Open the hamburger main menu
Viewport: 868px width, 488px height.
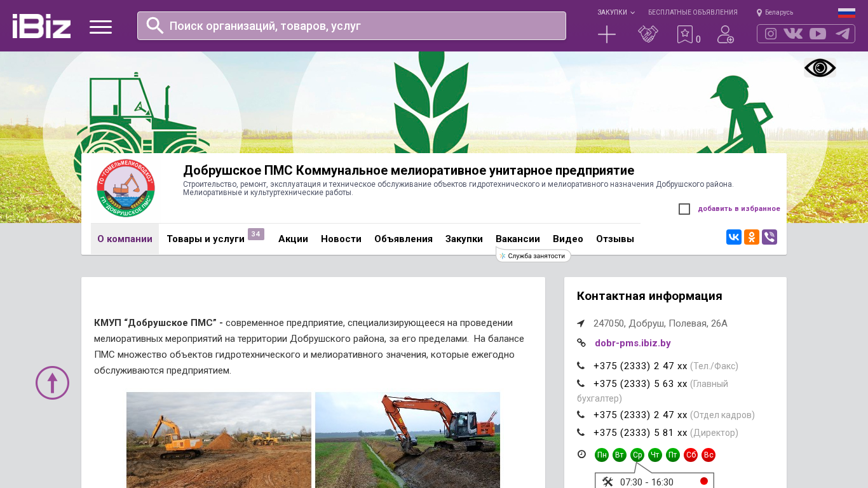[100, 27]
